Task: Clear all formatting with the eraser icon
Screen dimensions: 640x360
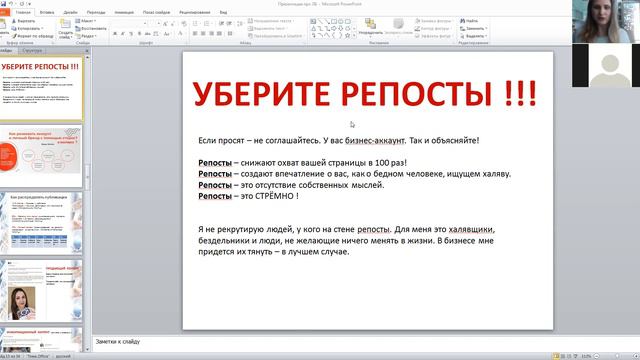Action: 184,24
